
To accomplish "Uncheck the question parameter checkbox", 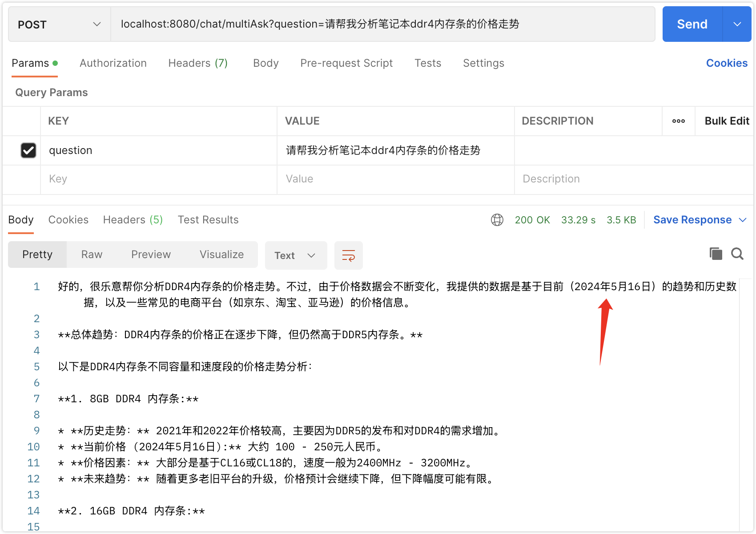I will click(x=28, y=150).
